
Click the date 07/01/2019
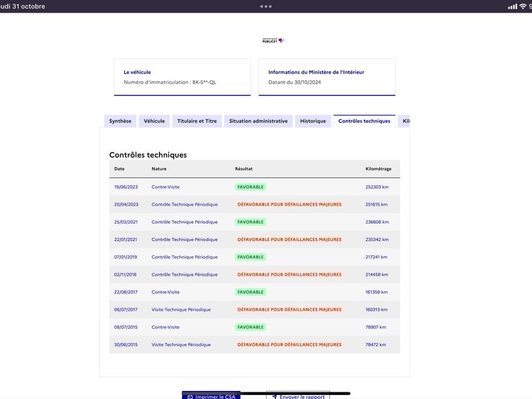pyautogui.click(x=126, y=257)
